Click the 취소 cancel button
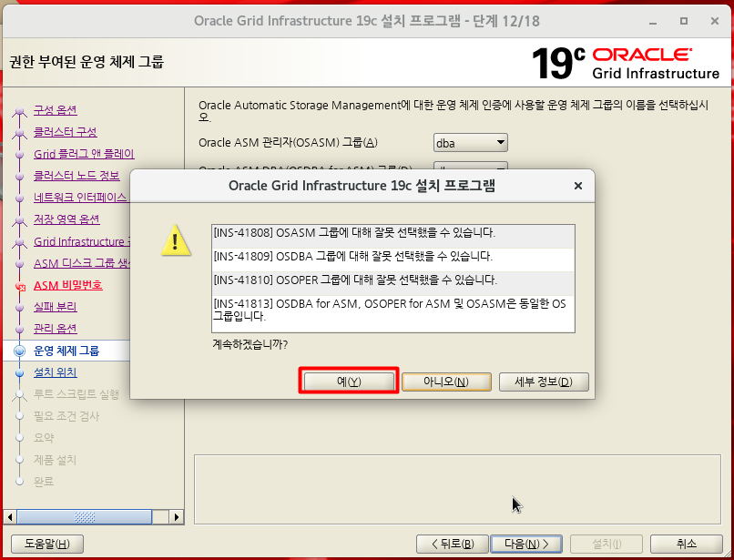This screenshot has width=734, height=560. pos(687,544)
